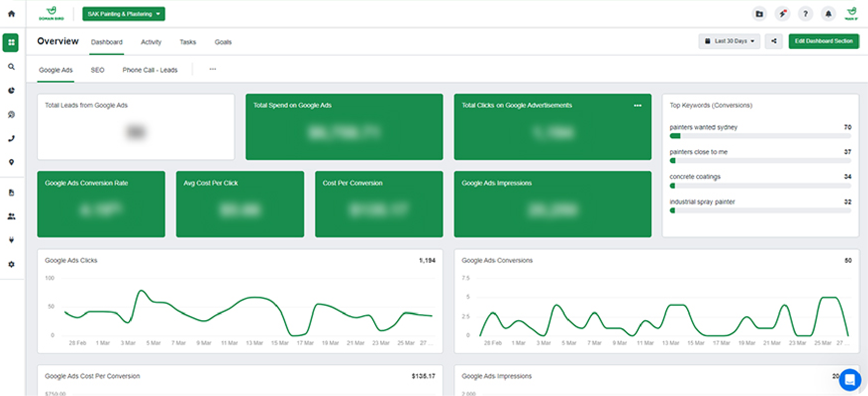868x396 pixels.
Task: Open the Last 30 Days date range dropdown
Action: [x=729, y=41]
